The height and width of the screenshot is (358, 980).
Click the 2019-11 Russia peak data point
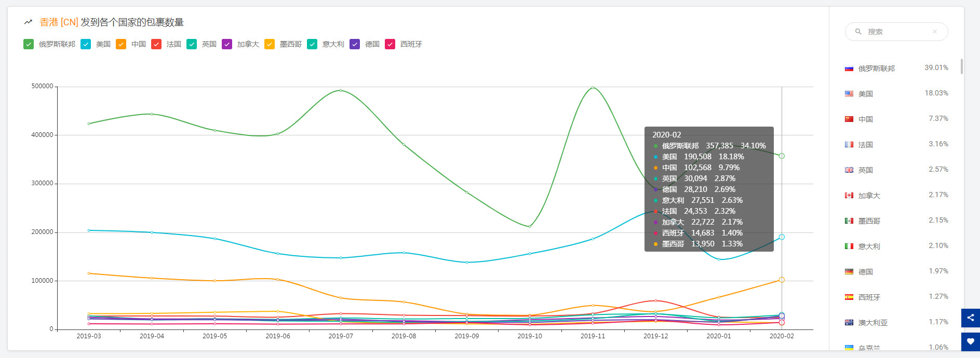pos(593,88)
